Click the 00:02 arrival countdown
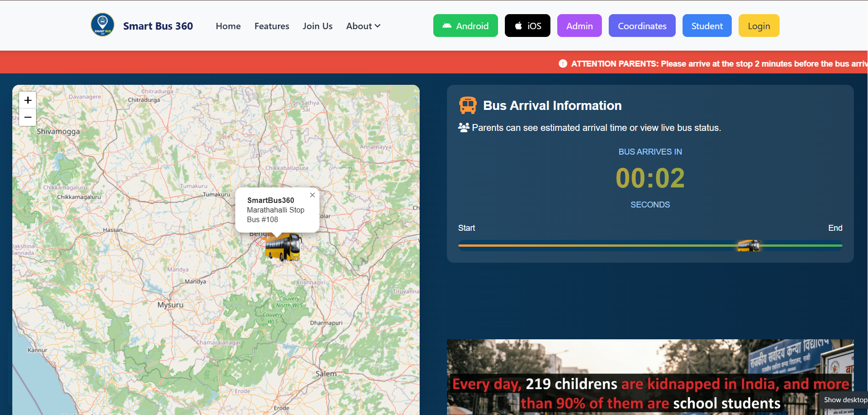This screenshot has height=415, width=868. [650, 178]
